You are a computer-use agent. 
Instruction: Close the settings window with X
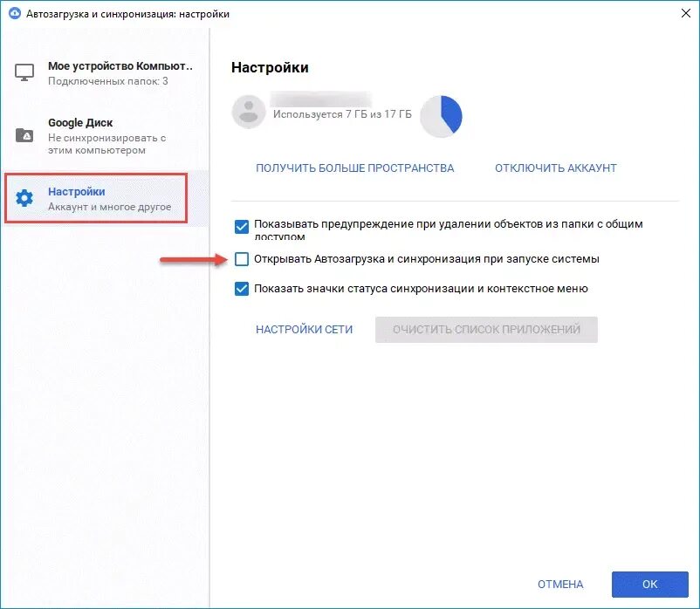(686, 13)
